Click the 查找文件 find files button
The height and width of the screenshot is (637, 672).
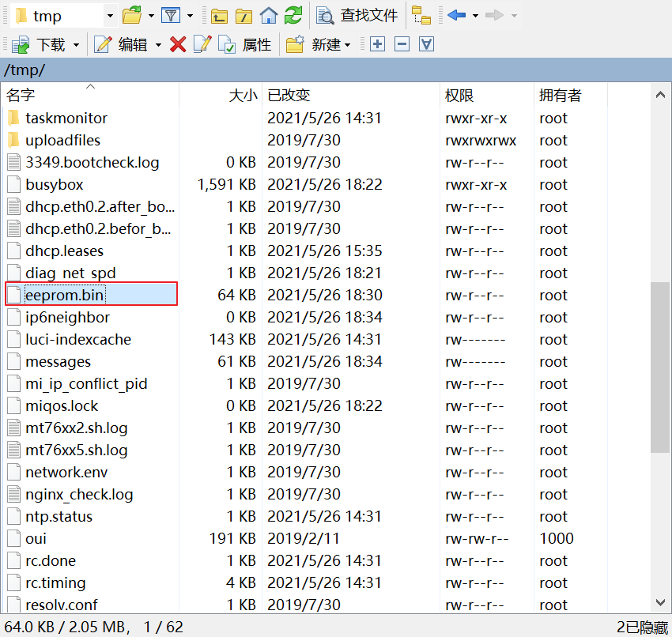coord(357,16)
